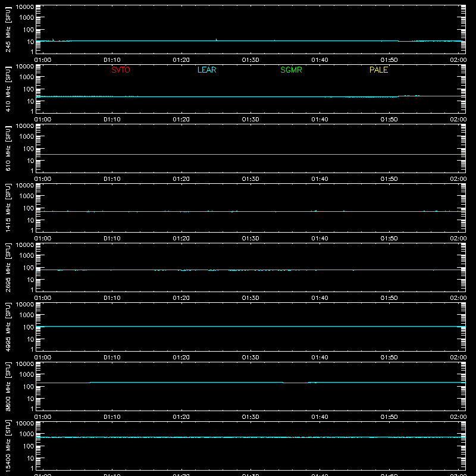Select the 610 MHz [SFU] axis title
476x476 pixels.
pos(8,149)
